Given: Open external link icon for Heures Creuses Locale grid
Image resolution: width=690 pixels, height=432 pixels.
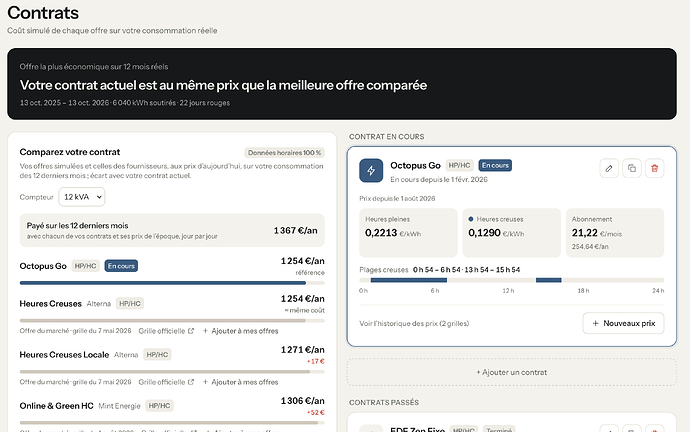Looking at the screenshot, I should pyautogui.click(x=191, y=382).
